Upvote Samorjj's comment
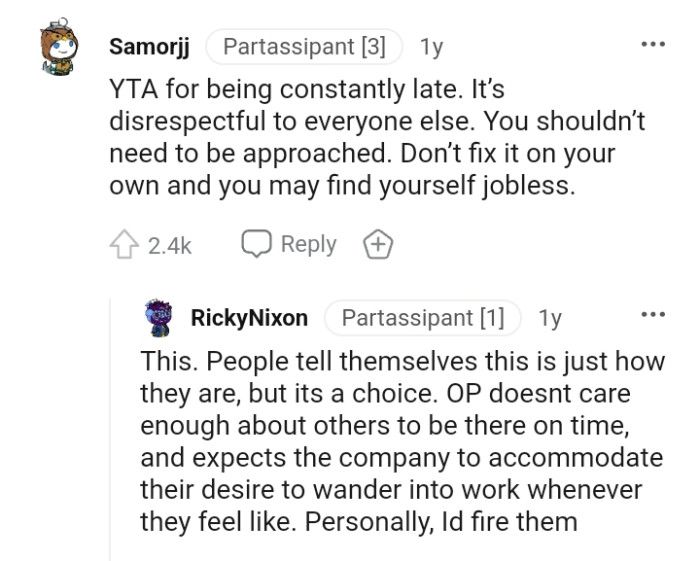Image resolution: width=700 pixels, height=561 pixels. [124, 245]
